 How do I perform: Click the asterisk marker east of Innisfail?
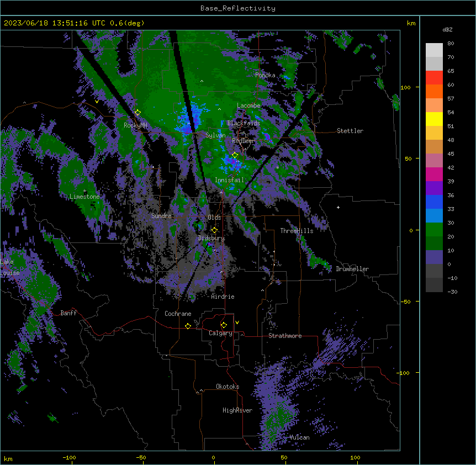pos(277,167)
